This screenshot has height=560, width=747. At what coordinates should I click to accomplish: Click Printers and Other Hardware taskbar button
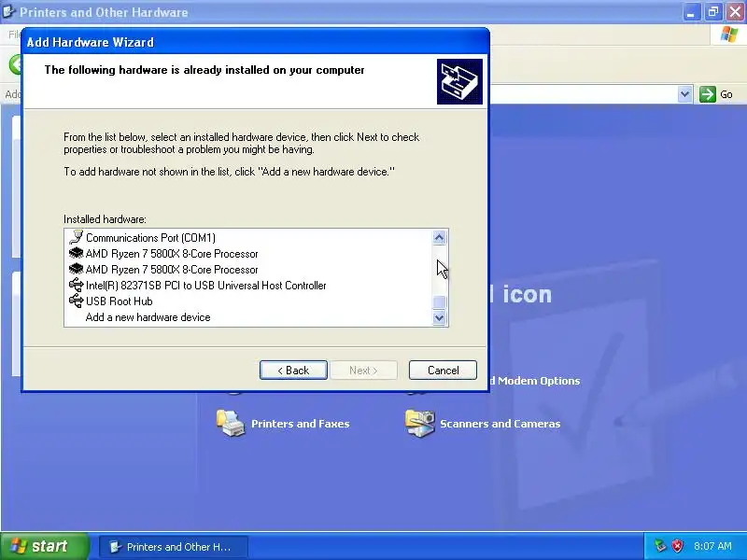(x=174, y=547)
